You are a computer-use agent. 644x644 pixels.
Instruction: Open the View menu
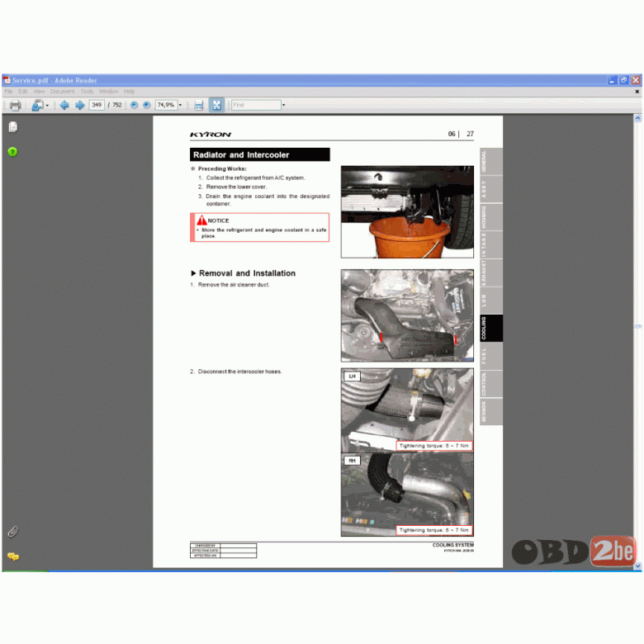coord(39,91)
